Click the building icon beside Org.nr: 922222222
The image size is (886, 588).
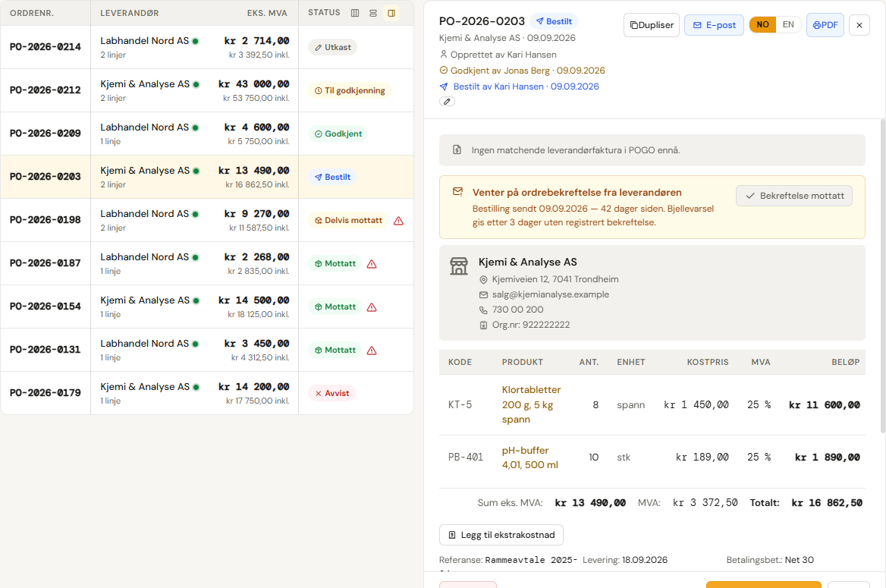click(483, 325)
